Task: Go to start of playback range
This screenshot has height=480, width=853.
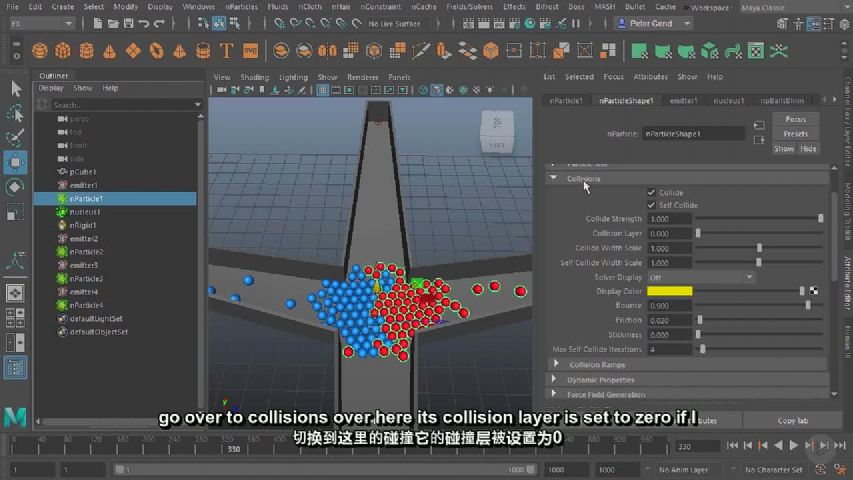Action: 732,445
